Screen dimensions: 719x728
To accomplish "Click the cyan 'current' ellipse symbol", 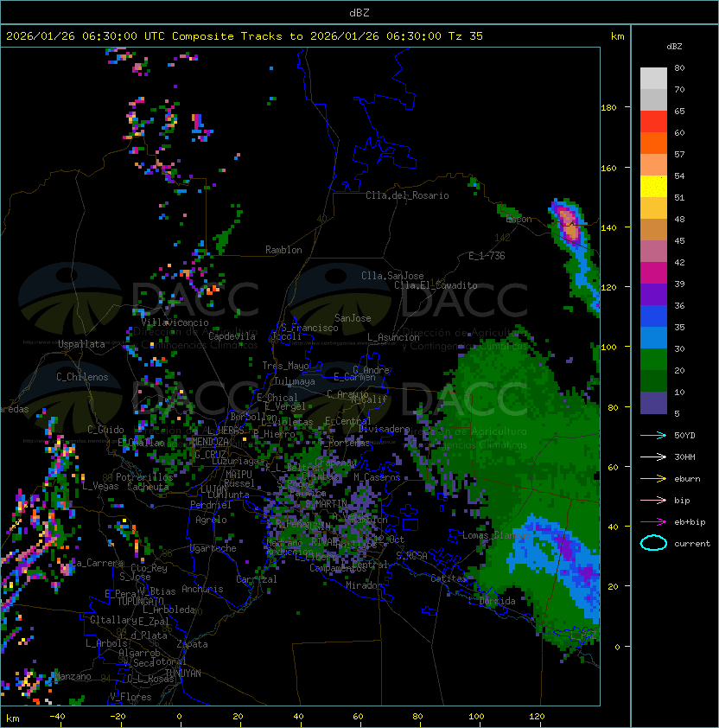I will [x=653, y=543].
